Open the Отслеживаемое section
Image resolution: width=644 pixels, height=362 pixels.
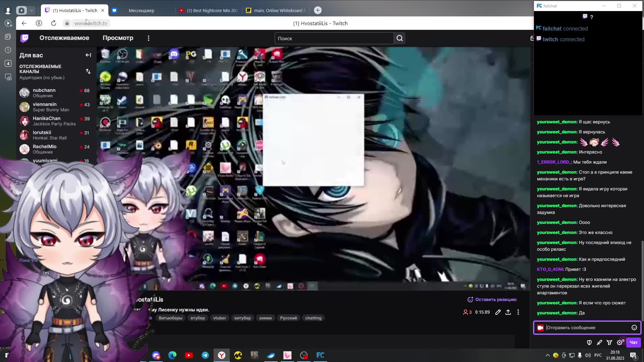pyautogui.click(x=64, y=38)
